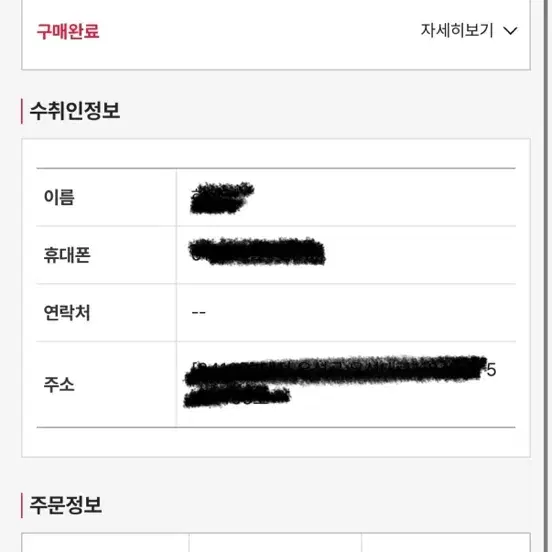The width and height of the screenshot is (552, 552).
Task: Click the red bar beside 주문정보
Action: point(22,506)
